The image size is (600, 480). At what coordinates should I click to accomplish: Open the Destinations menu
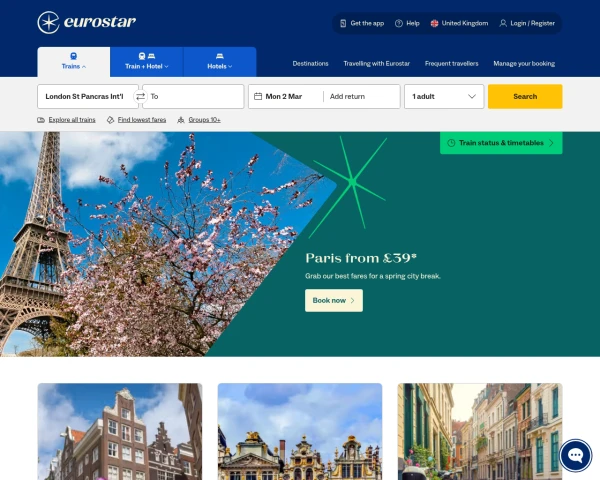[x=310, y=64]
